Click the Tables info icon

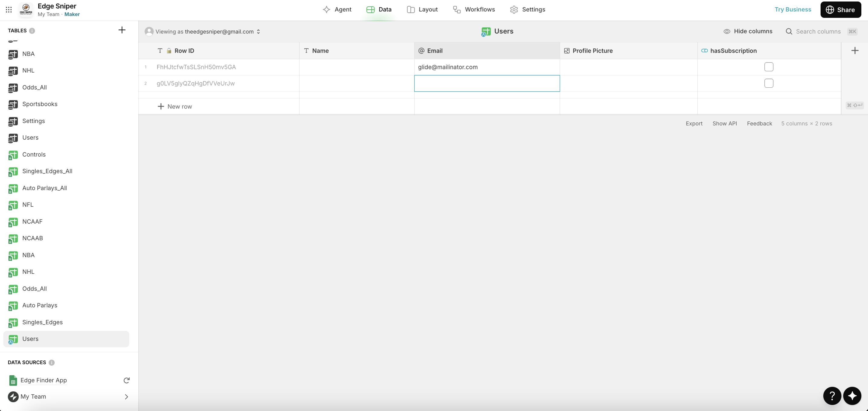32,31
